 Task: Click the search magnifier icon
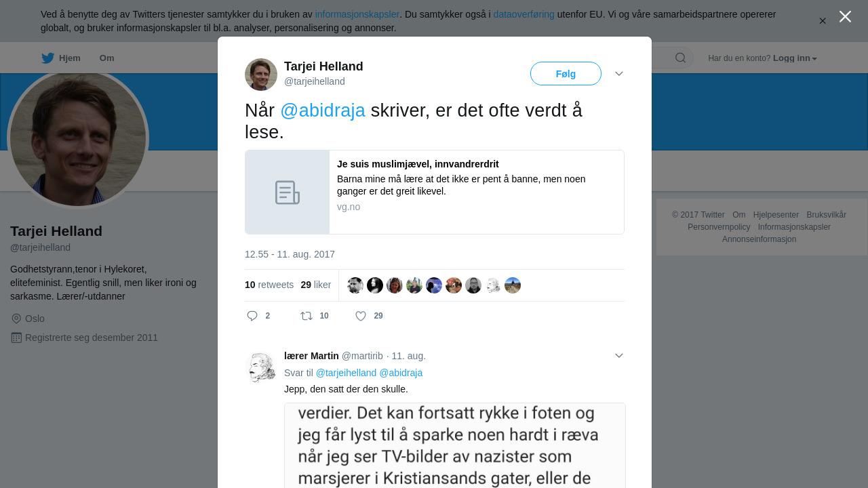pyautogui.click(x=680, y=58)
